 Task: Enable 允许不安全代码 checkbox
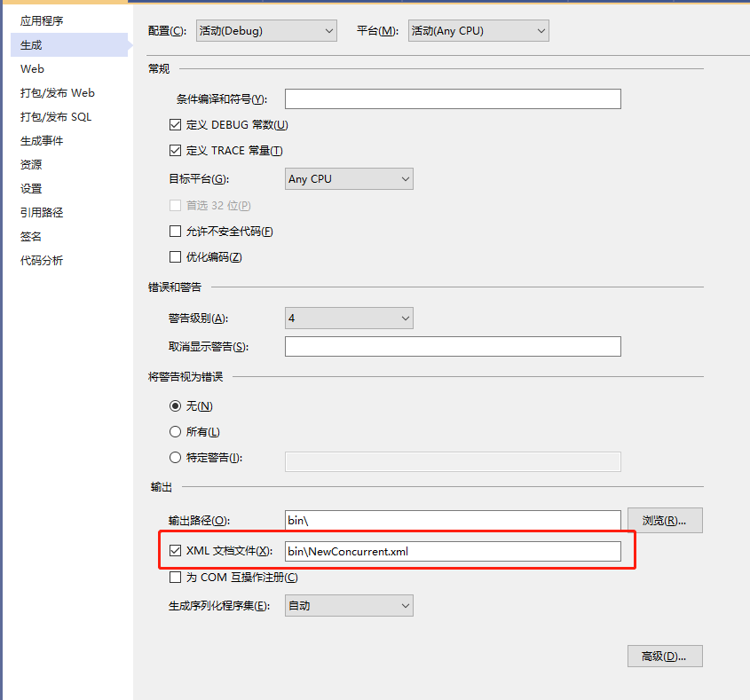[176, 232]
